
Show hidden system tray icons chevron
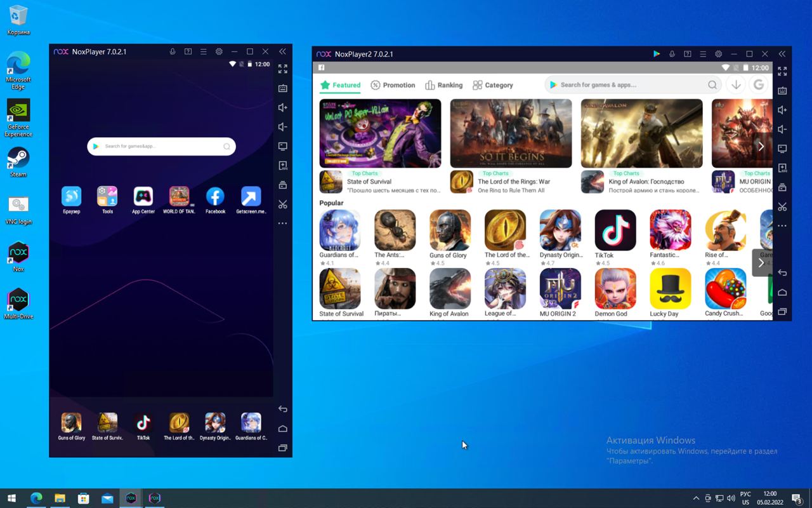[x=696, y=498]
